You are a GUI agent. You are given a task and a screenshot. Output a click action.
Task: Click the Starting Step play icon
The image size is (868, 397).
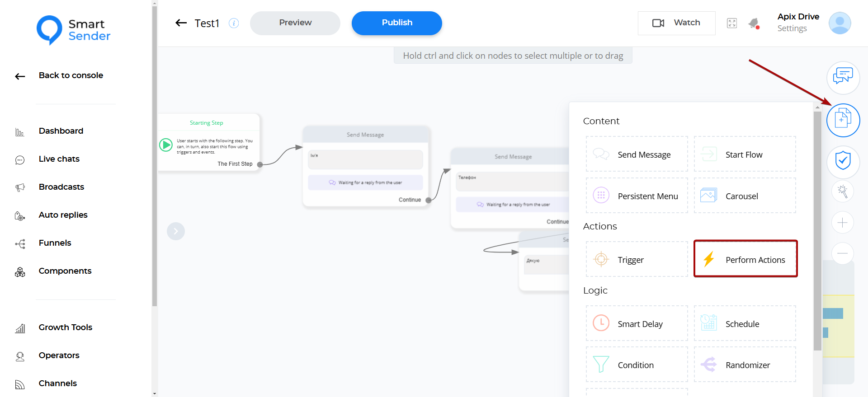tap(166, 145)
